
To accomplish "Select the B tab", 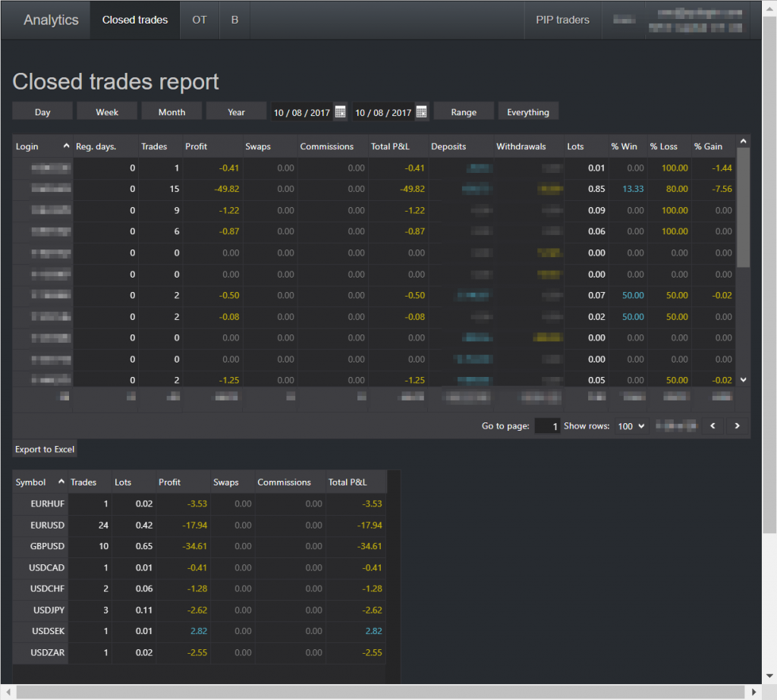I will [x=234, y=20].
